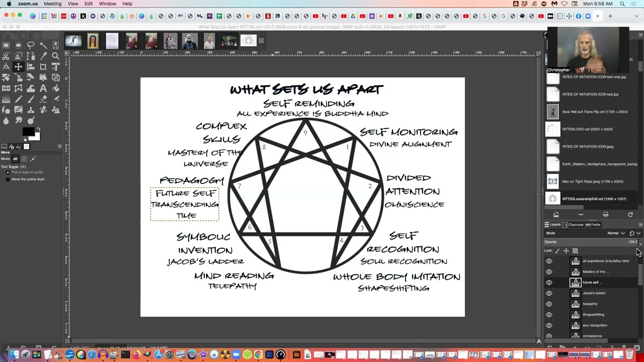Select the Paths tool in toolbox

tap(31, 56)
